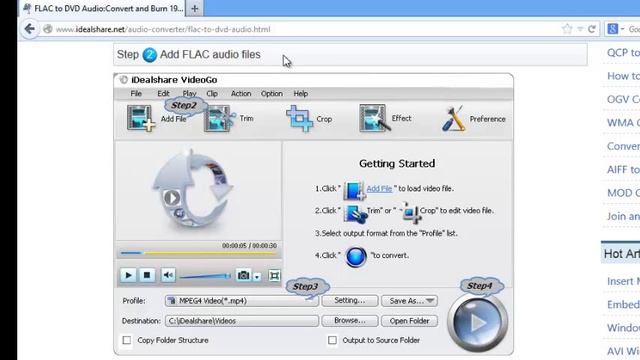Viewport: 640px width, 360px height.
Task: Open a new browser tab
Action: coord(195,8)
